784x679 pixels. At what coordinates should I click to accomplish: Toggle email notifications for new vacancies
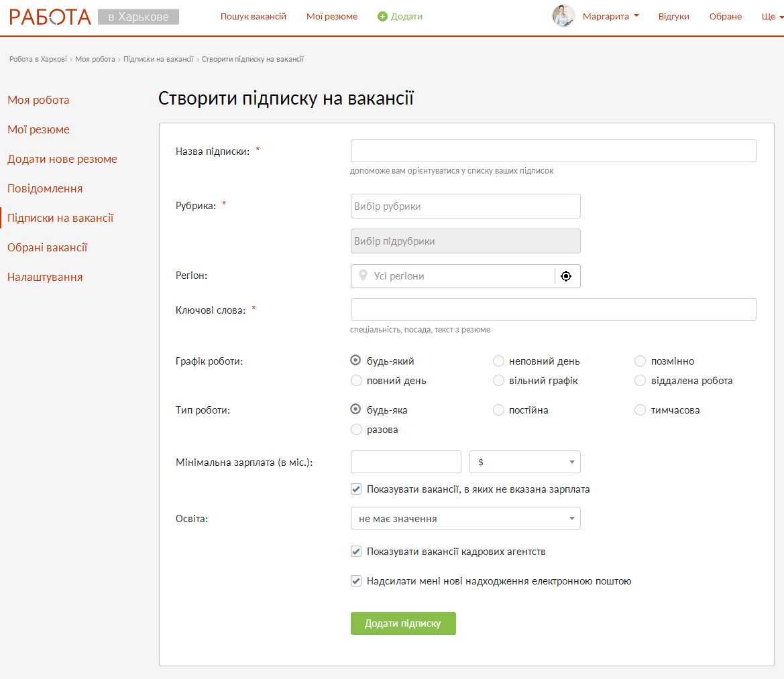tap(356, 581)
